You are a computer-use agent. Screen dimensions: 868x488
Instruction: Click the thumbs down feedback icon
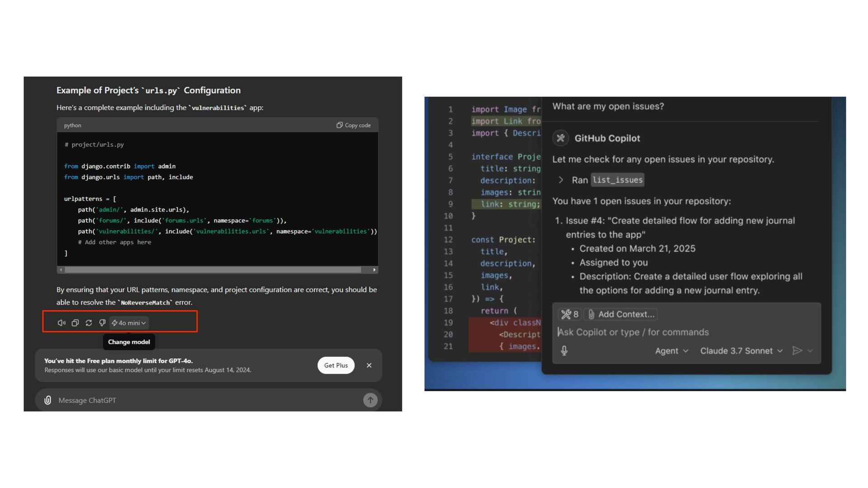click(x=102, y=323)
